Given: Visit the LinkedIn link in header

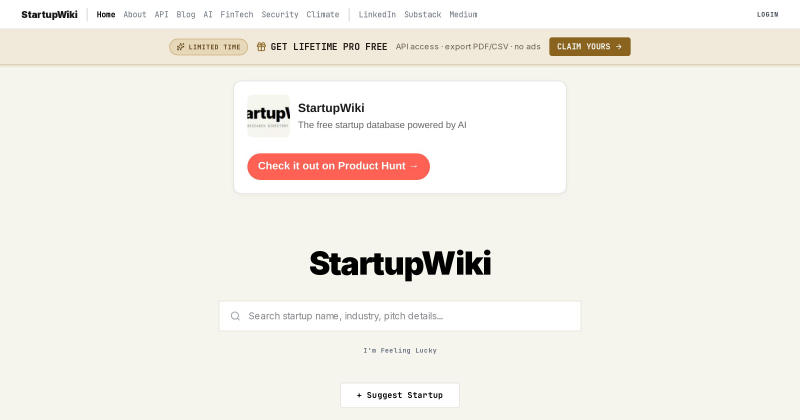Looking at the screenshot, I should (x=377, y=14).
